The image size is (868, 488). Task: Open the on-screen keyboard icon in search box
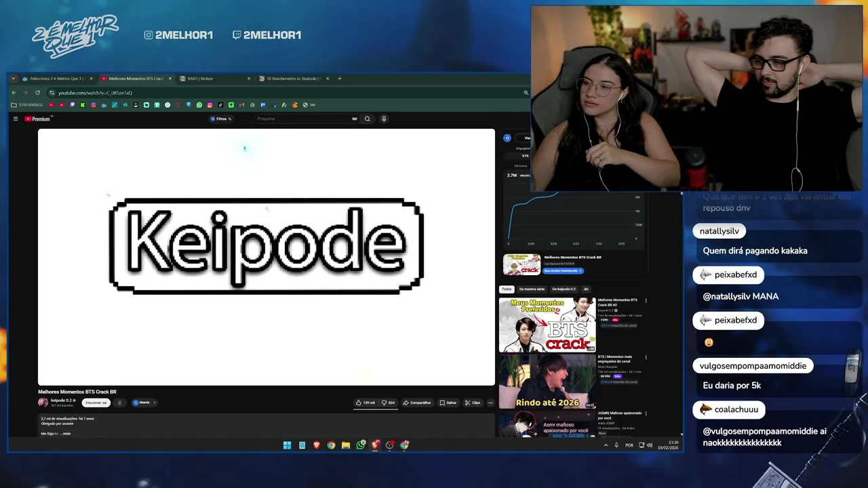click(x=354, y=119)
